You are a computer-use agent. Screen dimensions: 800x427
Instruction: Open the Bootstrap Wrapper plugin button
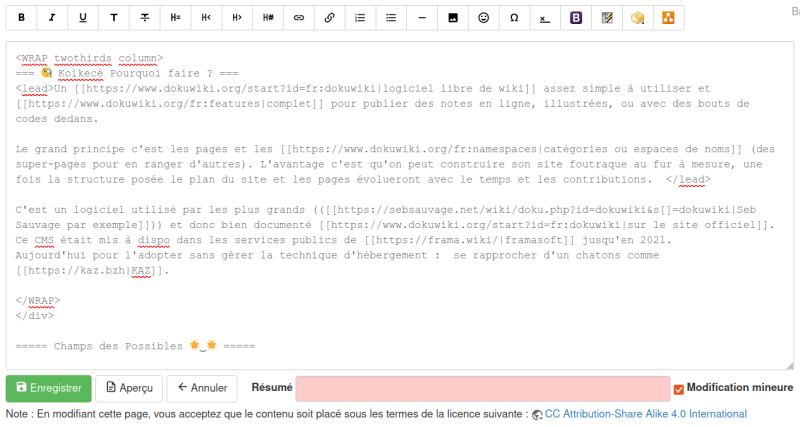click(576, 18)
